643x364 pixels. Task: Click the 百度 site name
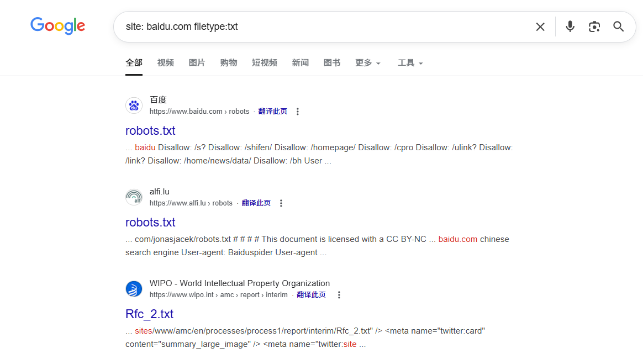(x=159, y=99)
